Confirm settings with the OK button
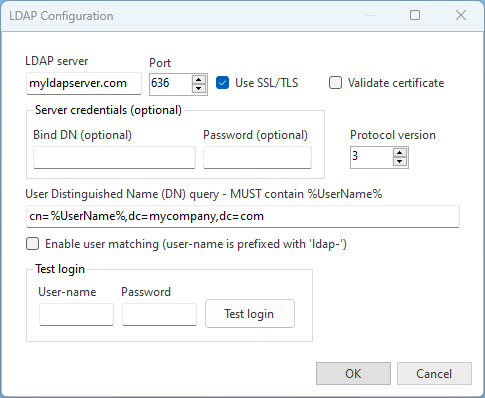Screen dimensions: 485x398 [x=353, y=373]
